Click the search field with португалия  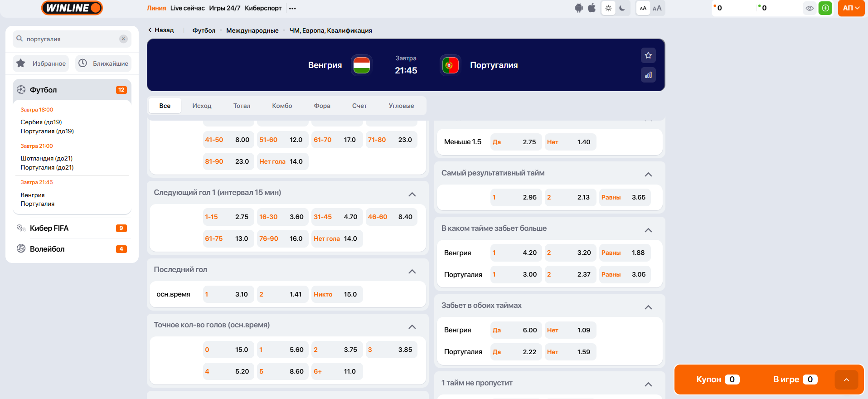click(x=70, y=39)
